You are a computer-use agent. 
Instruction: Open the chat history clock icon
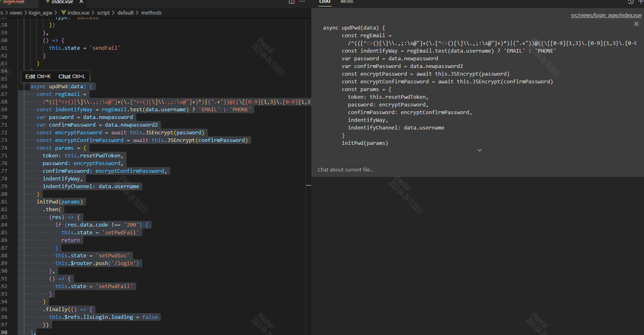[x=631, y=2]
